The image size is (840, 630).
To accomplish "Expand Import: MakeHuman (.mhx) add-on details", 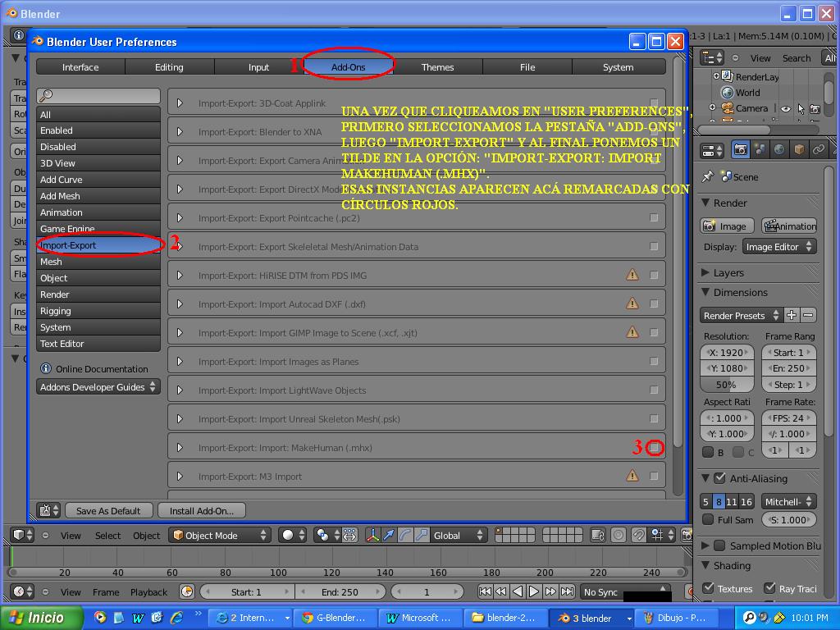I will pyautogui.click(x=180, y=447).
